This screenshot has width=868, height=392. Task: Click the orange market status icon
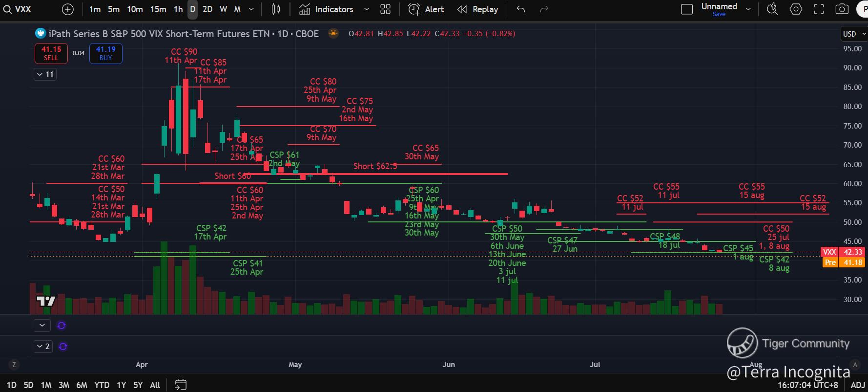click(x=333, y=33)
